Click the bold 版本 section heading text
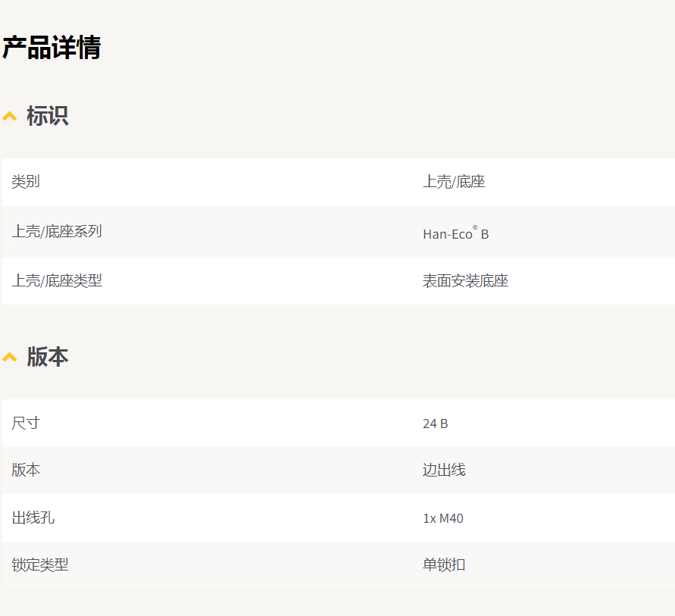 point(48,356)
